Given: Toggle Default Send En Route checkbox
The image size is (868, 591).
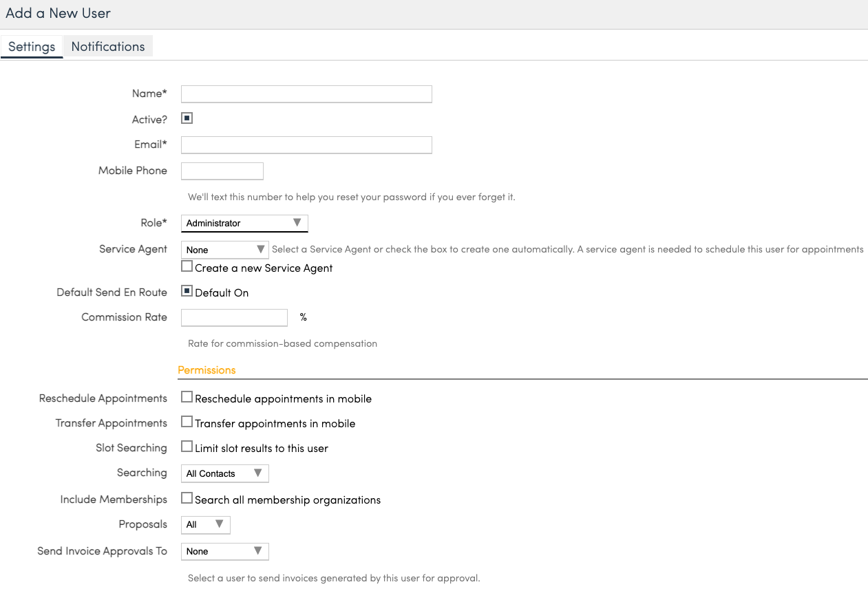Looking at the screenshot, I should pos(187,291).
